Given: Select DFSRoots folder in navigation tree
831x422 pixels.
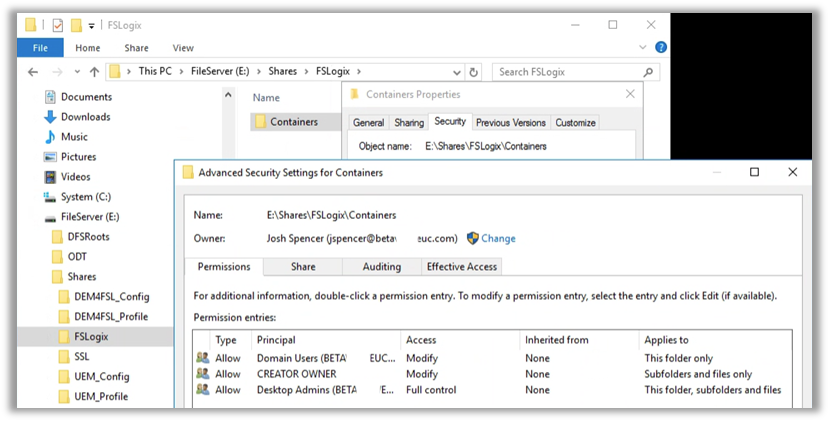Looking at the screenshot, I should tap(89, 237).
